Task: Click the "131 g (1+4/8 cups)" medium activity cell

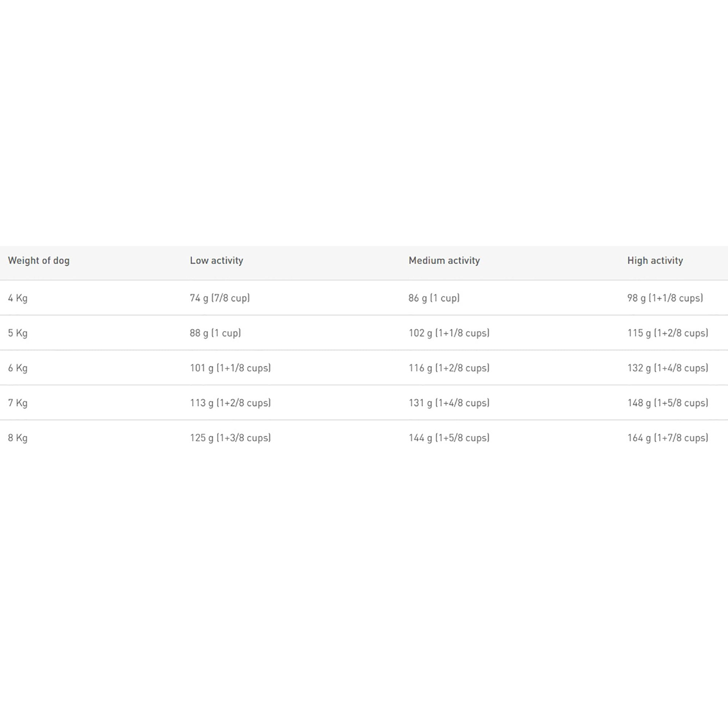Action: point(449,403)
